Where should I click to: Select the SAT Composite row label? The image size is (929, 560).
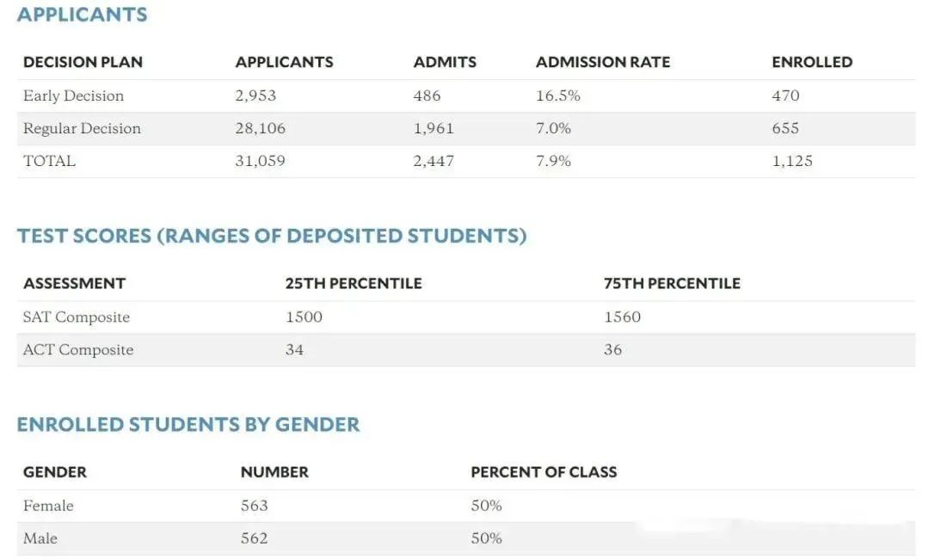77,317
